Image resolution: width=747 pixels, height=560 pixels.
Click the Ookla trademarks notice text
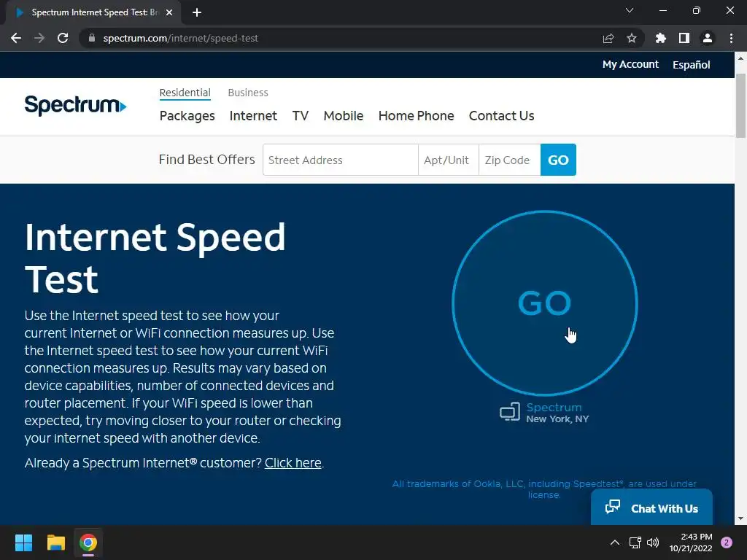[x=544, y=489]
